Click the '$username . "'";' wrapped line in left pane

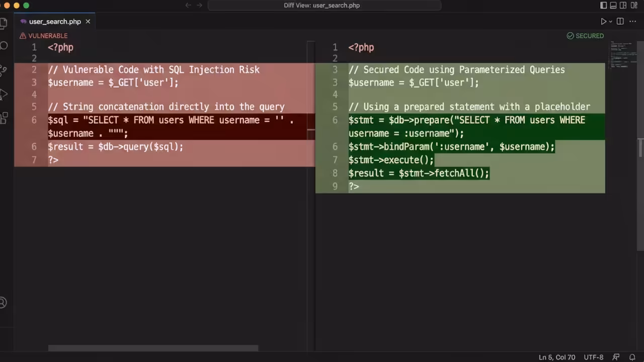pos(88,133)
